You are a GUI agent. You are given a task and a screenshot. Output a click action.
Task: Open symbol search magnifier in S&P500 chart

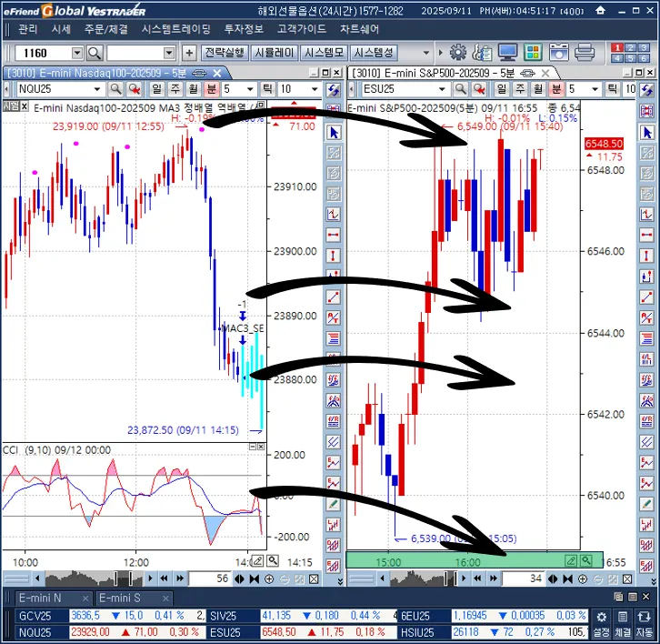[x=461, y=89]
